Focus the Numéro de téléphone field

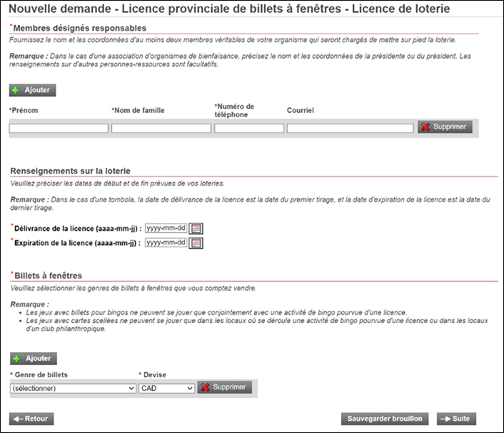tap(249, 129)
